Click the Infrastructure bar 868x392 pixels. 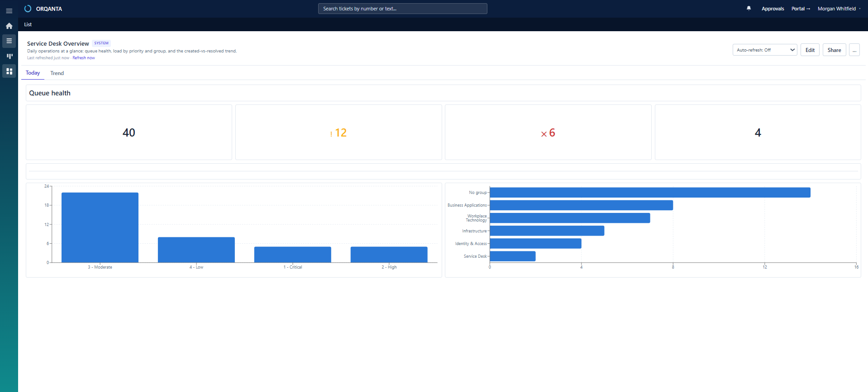click(547, 231)
